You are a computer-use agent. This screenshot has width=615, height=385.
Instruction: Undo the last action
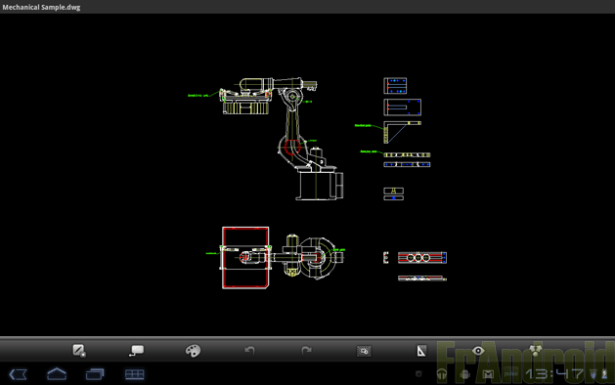click(x=250, y=350)
